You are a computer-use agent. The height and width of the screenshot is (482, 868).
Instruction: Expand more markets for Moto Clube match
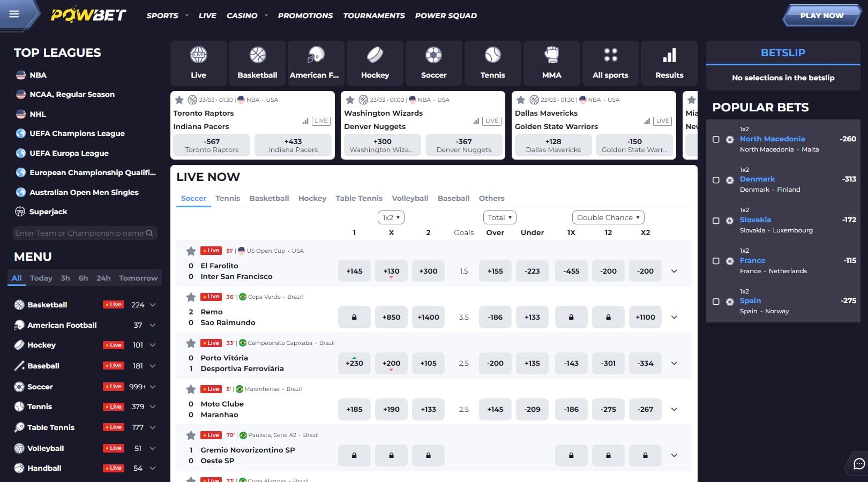(x=674, y=409)
